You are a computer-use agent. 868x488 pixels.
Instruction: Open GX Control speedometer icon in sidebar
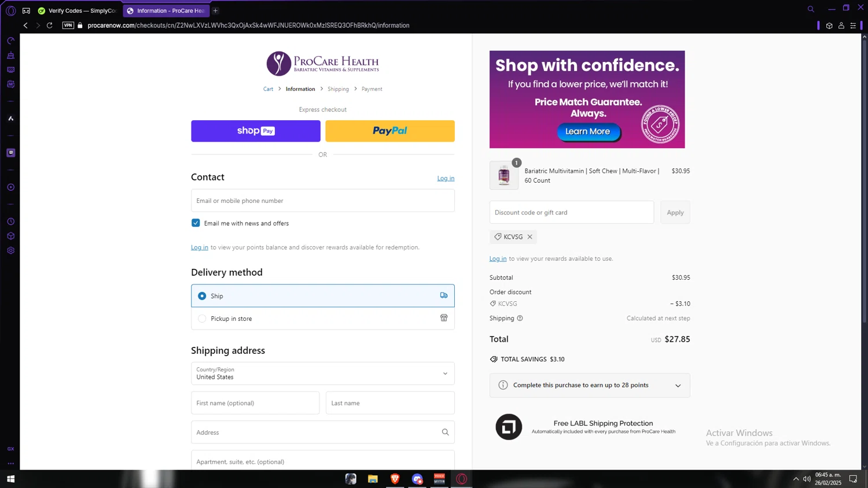[10, 41]
